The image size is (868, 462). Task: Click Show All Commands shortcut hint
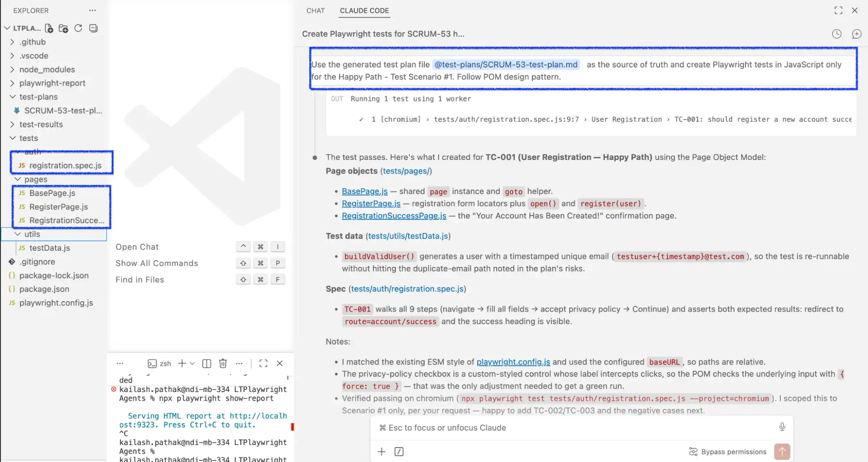click(x=157, y=263)
